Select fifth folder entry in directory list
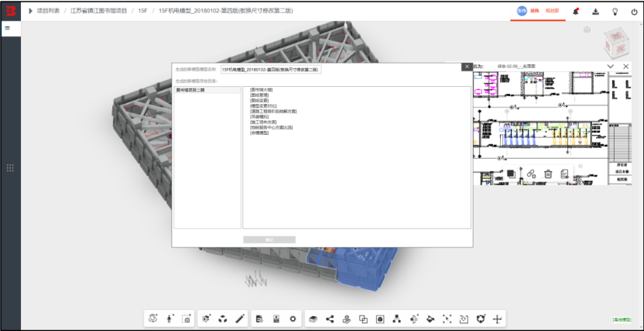Viewport: 644px width, 331px height. pyautogui.click(x=273, y=111)
